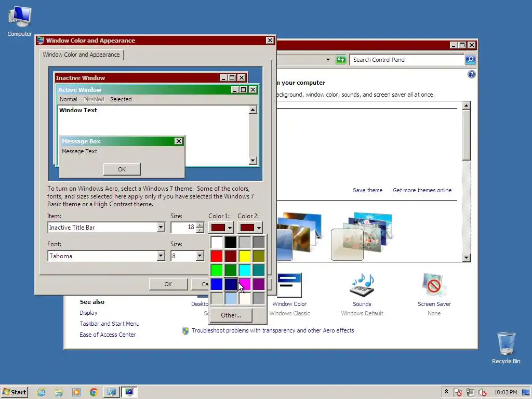532x399 pixels.
Task: Click the Search Control Panel field
Action: (x=407, y=60)
